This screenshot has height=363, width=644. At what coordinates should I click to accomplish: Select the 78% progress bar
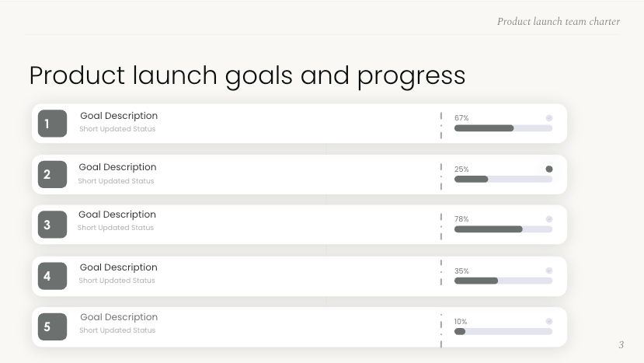(503, 229)
